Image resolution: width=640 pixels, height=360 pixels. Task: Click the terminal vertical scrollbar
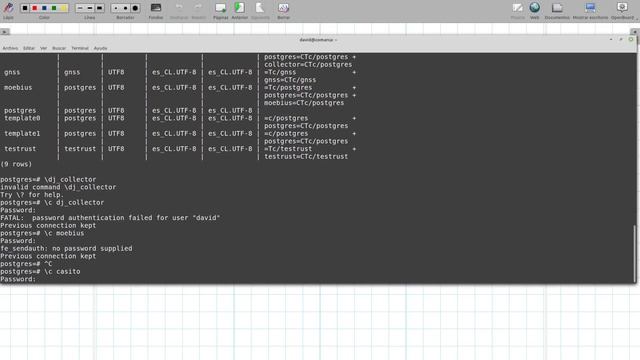tap(635, 253)
